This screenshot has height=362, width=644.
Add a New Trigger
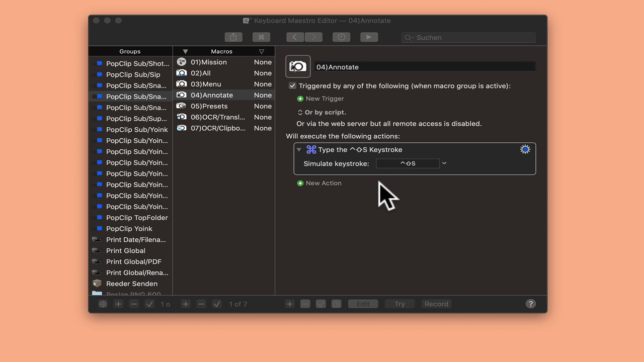point(320,99)
